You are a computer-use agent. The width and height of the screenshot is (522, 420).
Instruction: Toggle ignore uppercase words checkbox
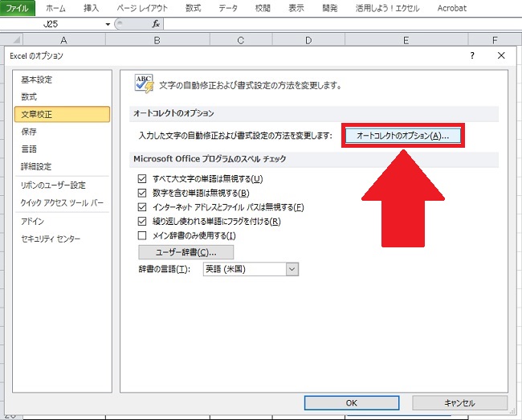point(143,178)
